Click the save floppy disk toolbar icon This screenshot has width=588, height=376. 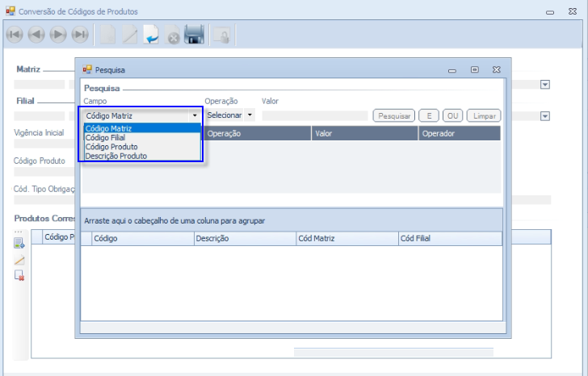194,35
